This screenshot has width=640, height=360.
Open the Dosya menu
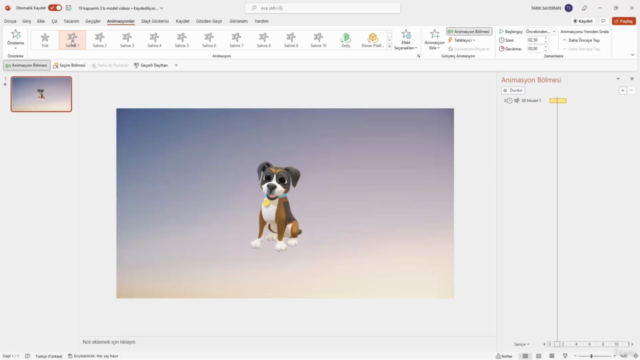[10, 21]
